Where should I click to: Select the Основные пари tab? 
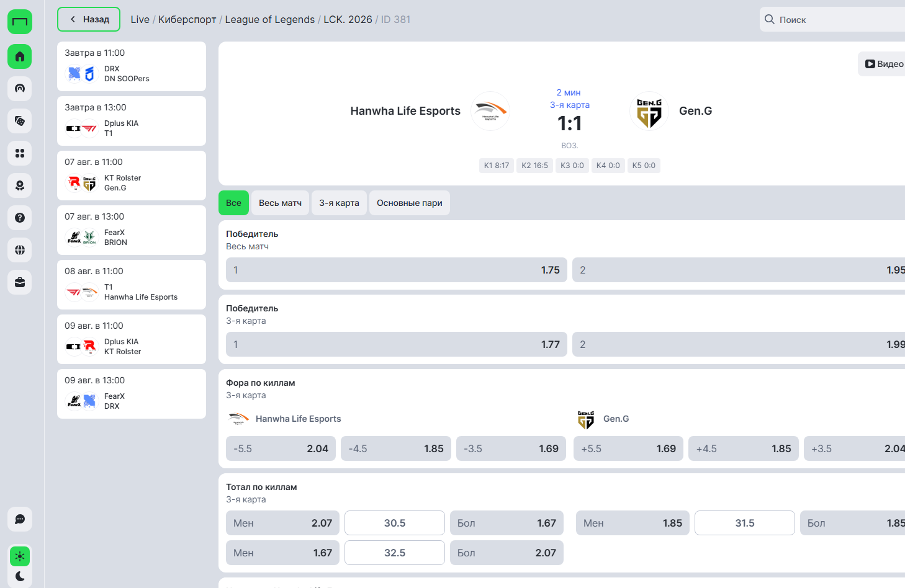pyautogui.click(x=410, y=203)
